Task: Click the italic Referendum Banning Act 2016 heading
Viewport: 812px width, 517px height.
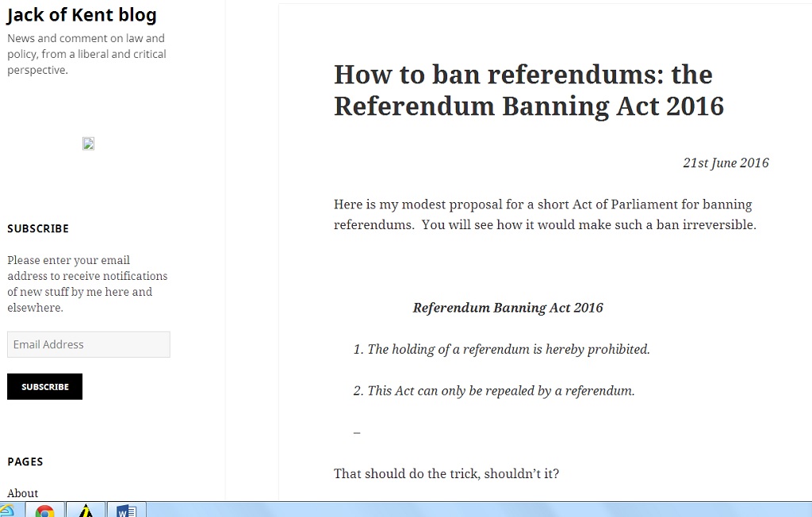Action: 507,308
